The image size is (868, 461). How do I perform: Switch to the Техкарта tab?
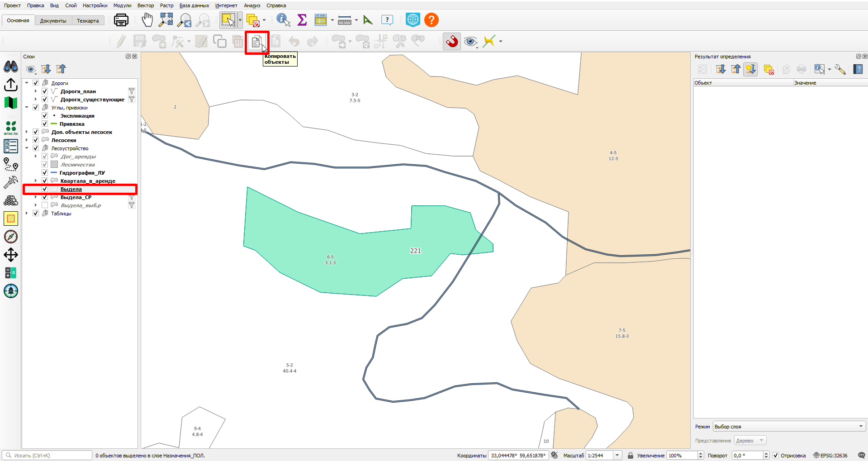tap(88, 21)
